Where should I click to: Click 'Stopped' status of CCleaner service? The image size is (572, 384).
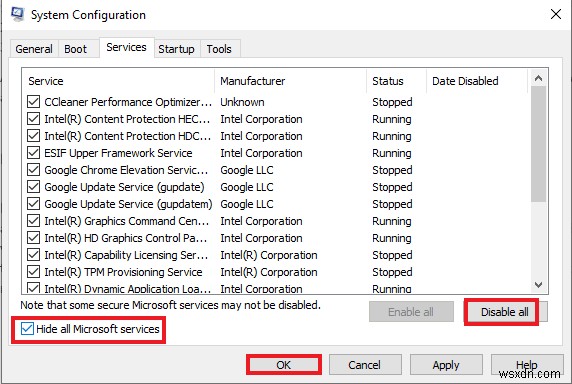pos(392,102)
